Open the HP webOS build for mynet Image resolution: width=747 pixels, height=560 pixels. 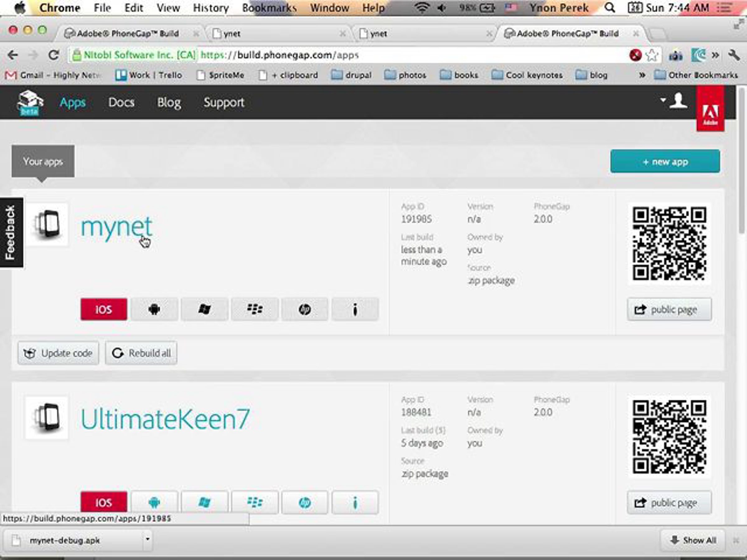(x=305, y=309)
